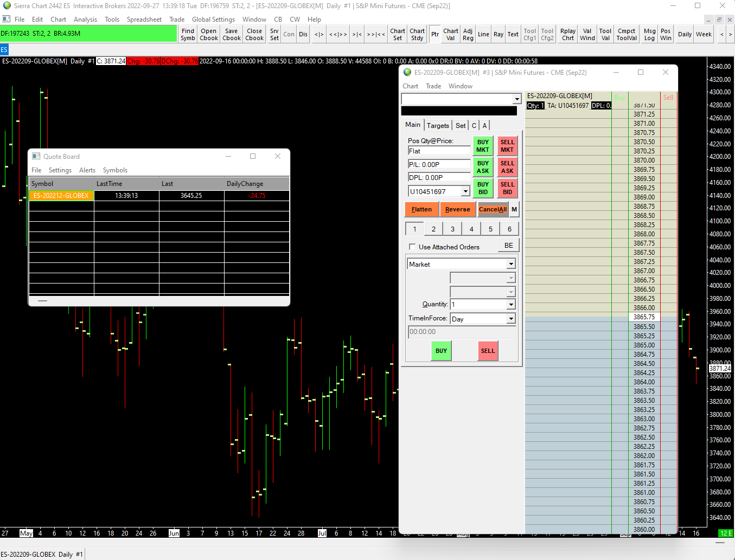Viewport: 735px width, 560px height.
Task: Select quantity preset 3 button
Action: pos(452,229)
